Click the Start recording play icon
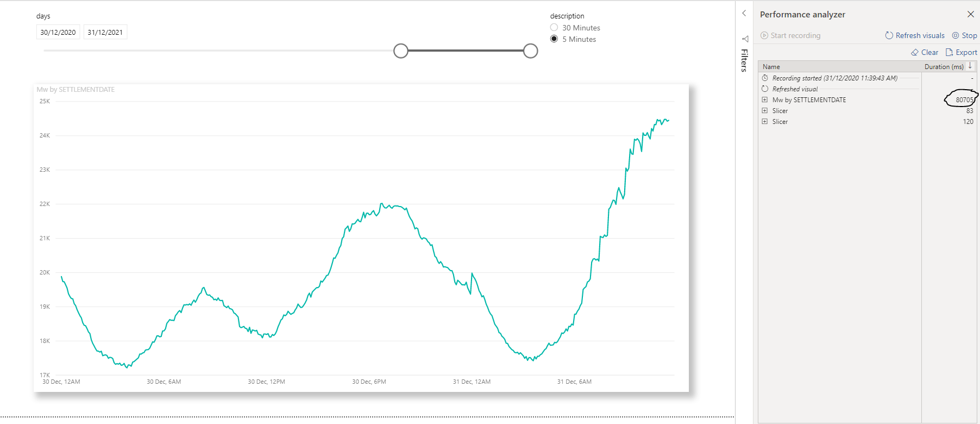Viewport: 980px width, 424px height. 764,35
